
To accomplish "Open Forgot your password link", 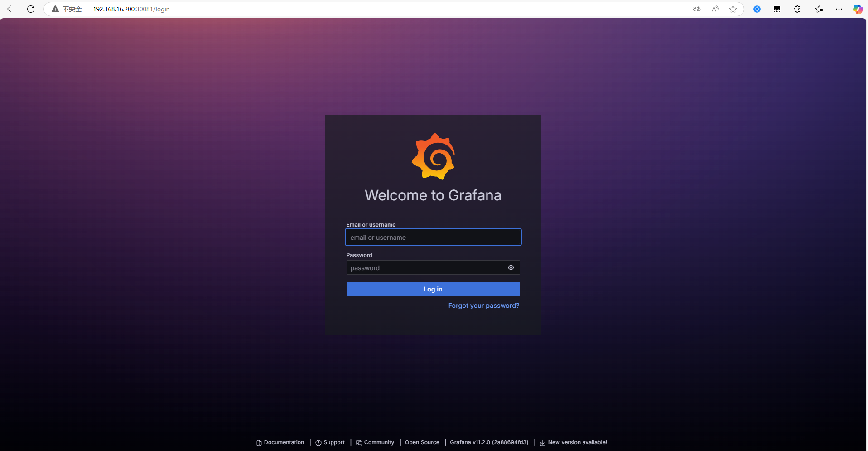I will 484,306.
